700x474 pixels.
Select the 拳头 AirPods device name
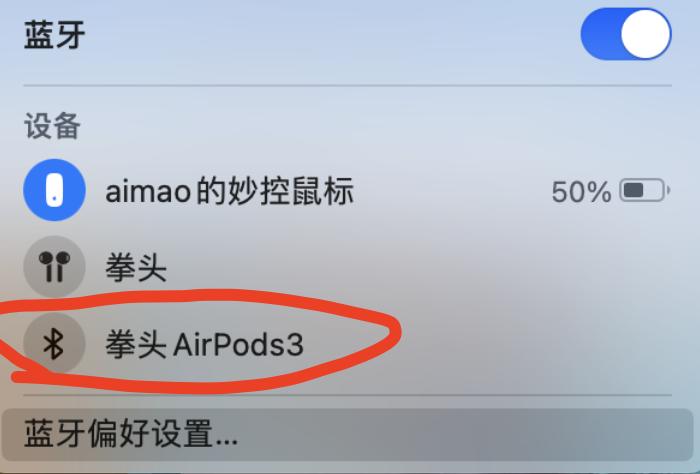click(x=136, y=268)
